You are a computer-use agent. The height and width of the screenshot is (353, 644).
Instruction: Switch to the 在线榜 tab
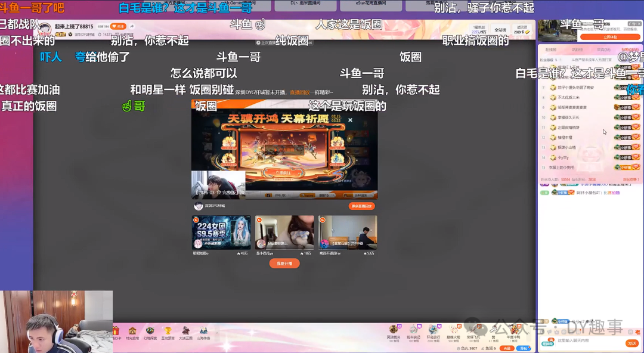[551, 49]
